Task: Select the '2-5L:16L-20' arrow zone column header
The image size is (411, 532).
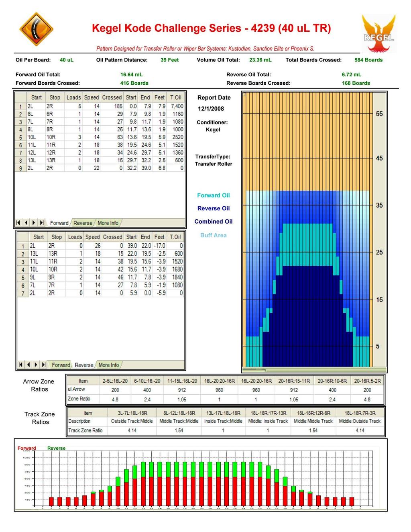Action: click(115, 381)
